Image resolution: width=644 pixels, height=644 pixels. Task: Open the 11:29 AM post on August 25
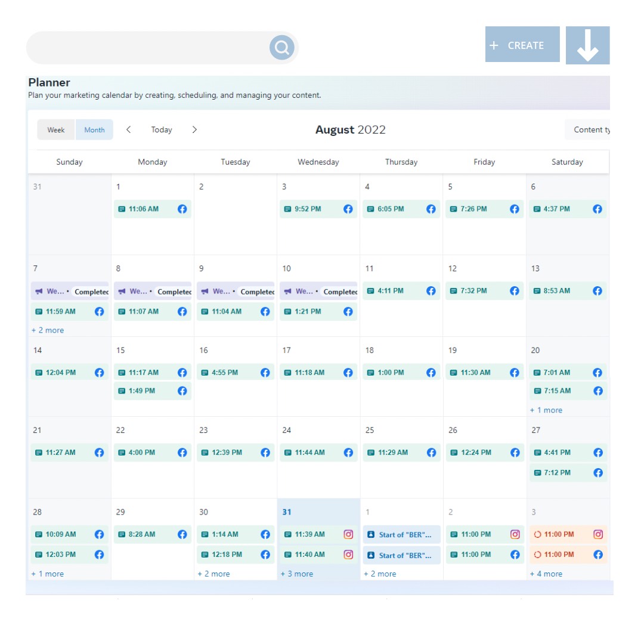coord(401,453)
